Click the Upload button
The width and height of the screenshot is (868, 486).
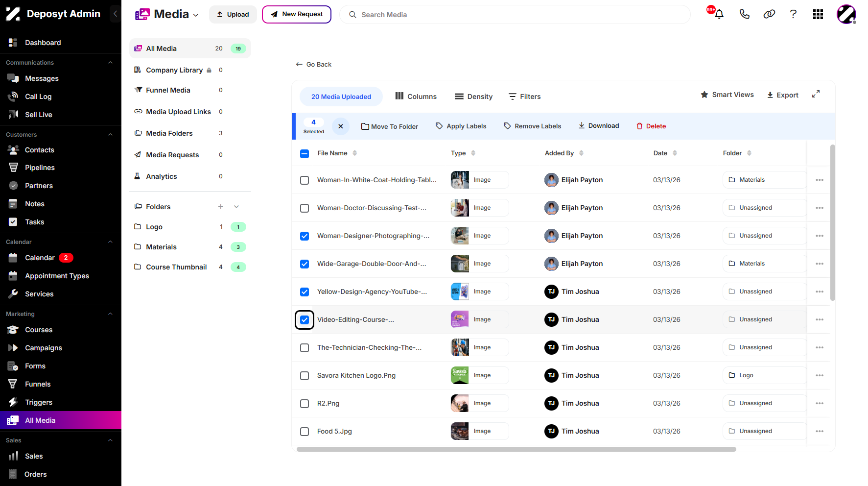(233, 14)
